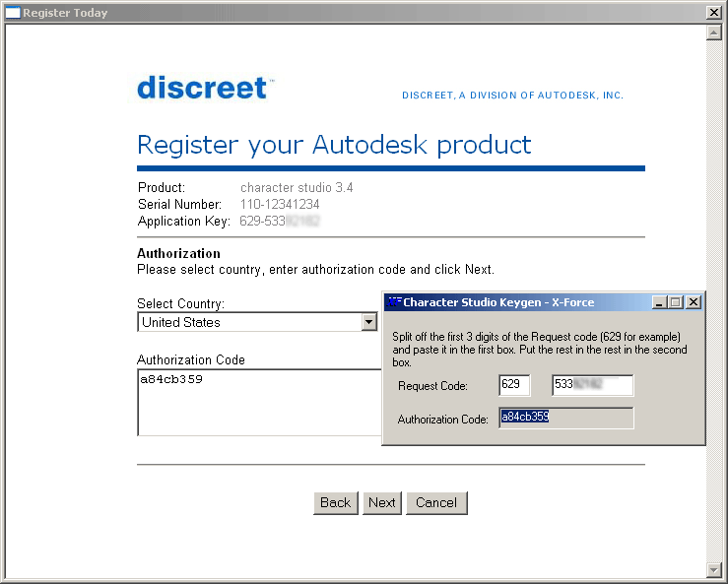Click the Authorization heading
This screenshot has width=728, height=584.
tap(178, 253)
